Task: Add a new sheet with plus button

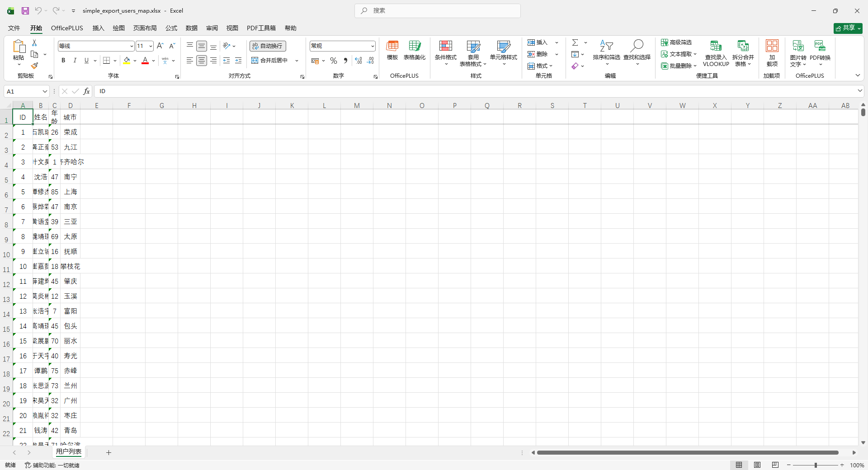Action: 108,452
